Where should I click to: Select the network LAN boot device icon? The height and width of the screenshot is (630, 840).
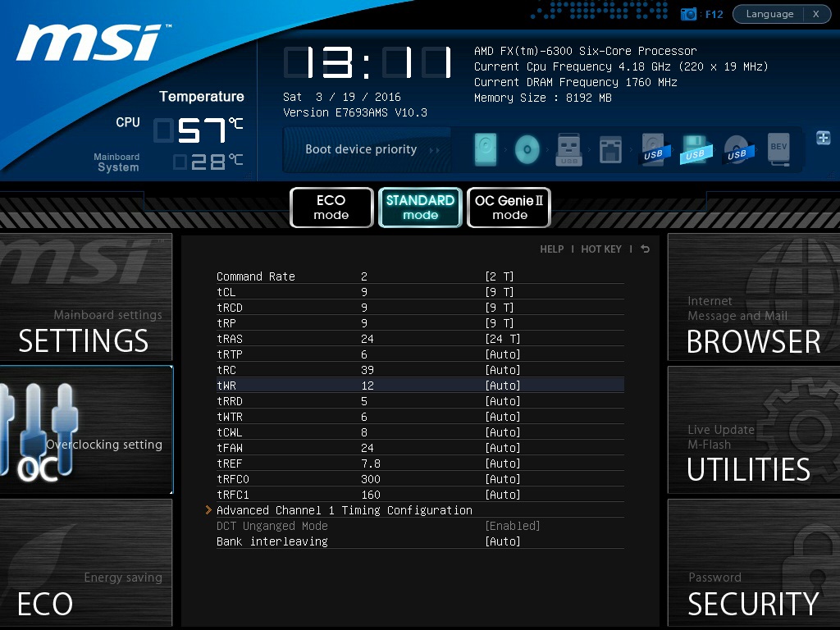610,149
